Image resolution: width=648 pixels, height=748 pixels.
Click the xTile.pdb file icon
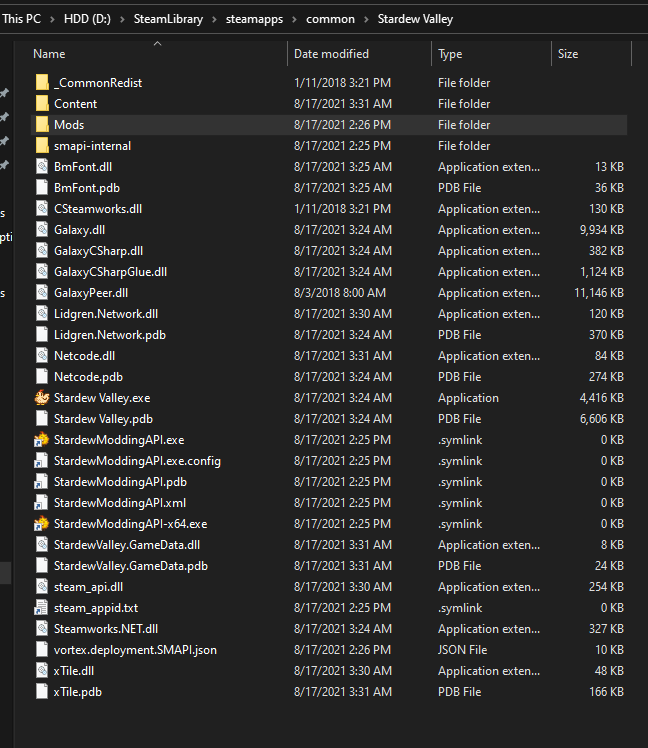point(42,691)
